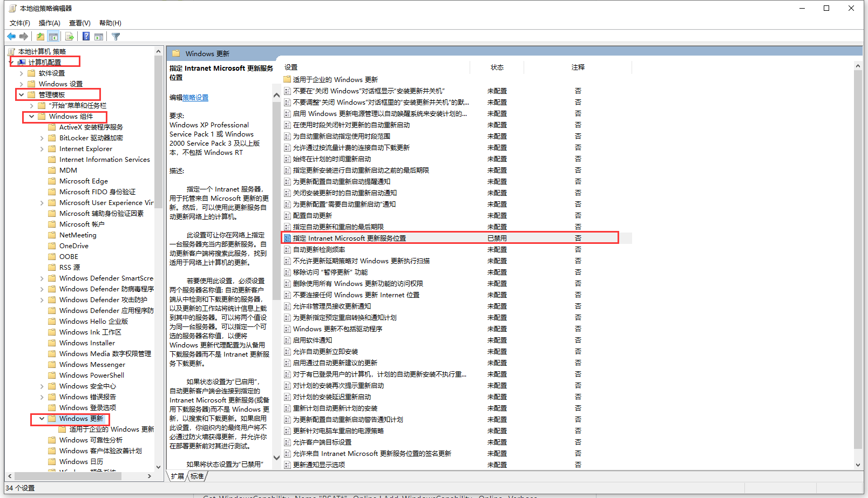Screen dimensions: 868x498
Task: Sort by the 注释 column header
Action: click(578, 67)
